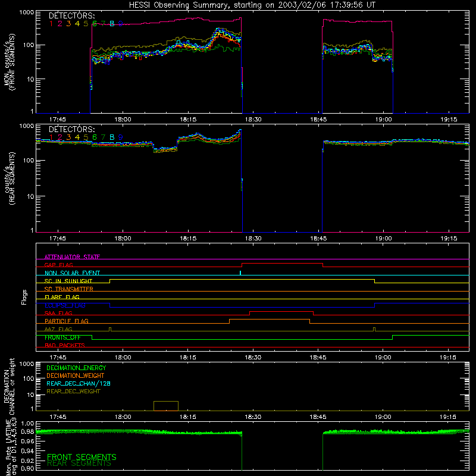Select the DECIMATION_WEIGHT legend entry

pyautogui.click(x=76, y=375)
